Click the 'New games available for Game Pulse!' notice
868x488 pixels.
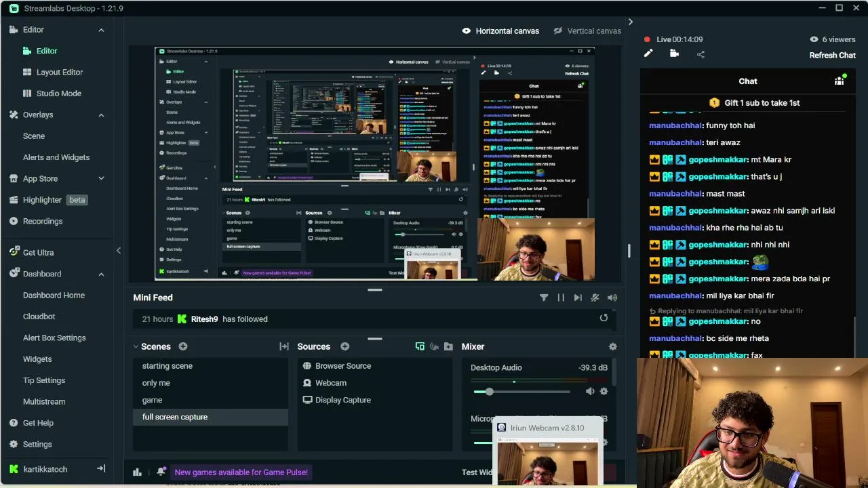[x=241, y=472]
